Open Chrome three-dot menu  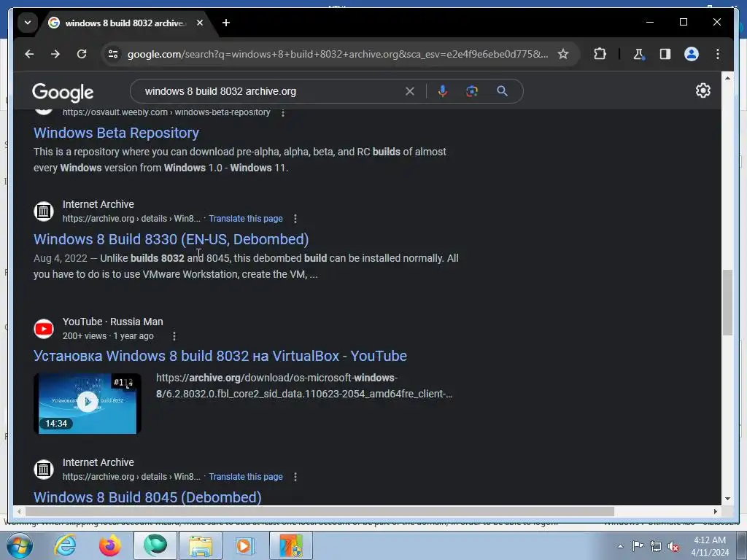pyautogui.click(x=718, y=54)
